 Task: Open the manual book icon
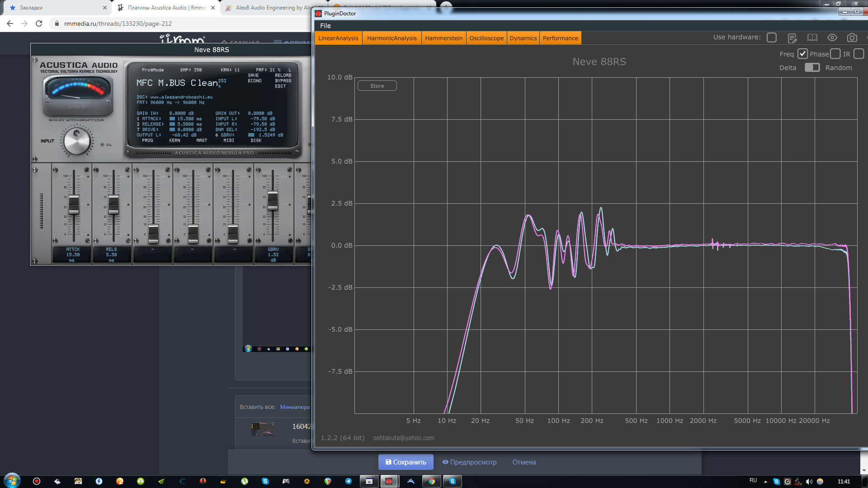click(812, 38)
